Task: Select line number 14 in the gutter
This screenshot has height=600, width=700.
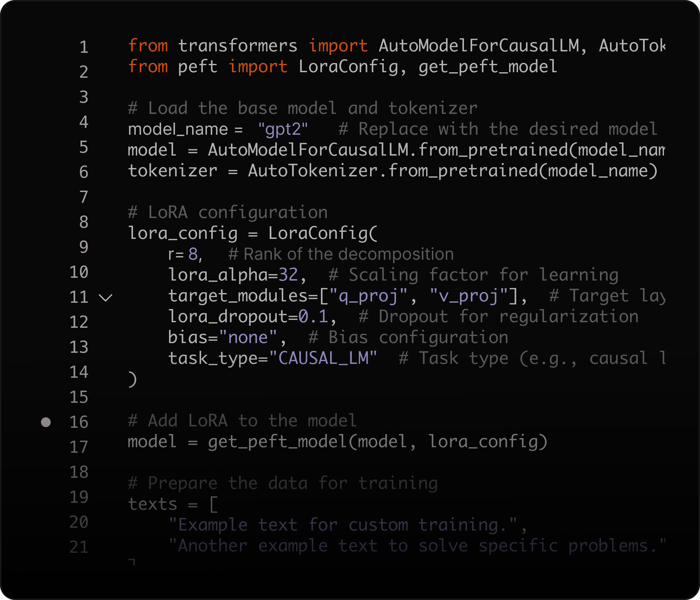Action: click(79, 372)
